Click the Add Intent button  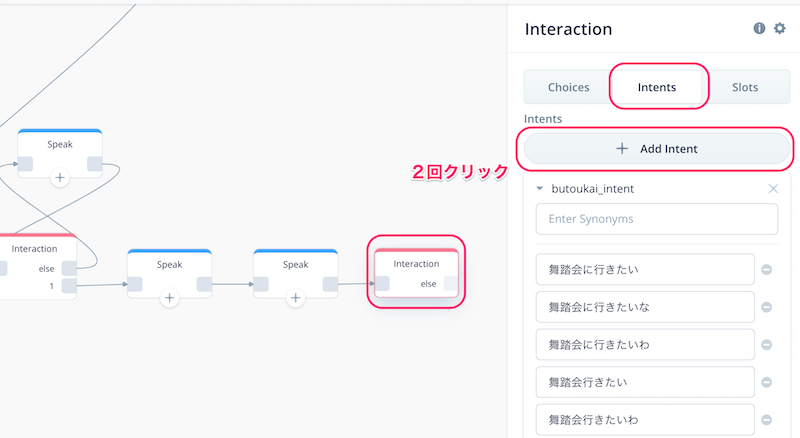[657, 149]
